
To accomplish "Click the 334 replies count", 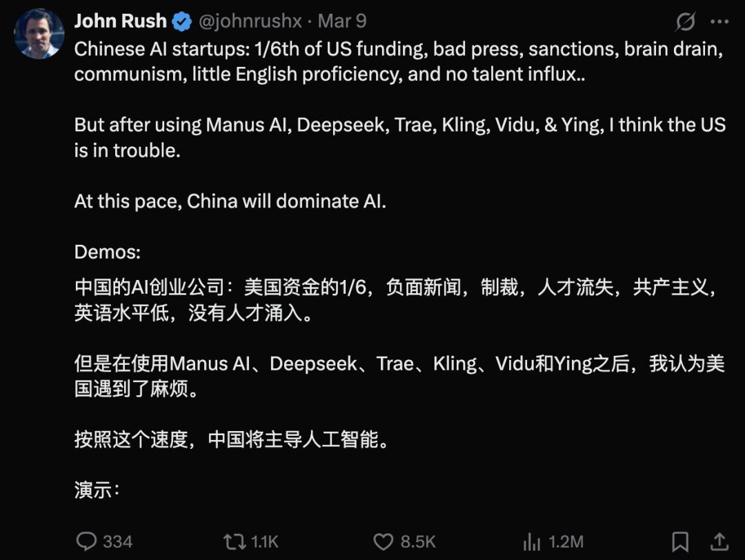I will (x=117, y=542).
